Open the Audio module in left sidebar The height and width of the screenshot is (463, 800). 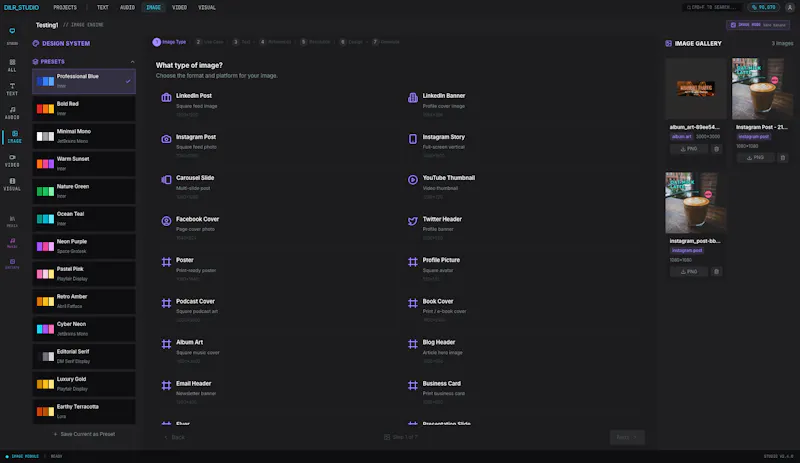12,113
